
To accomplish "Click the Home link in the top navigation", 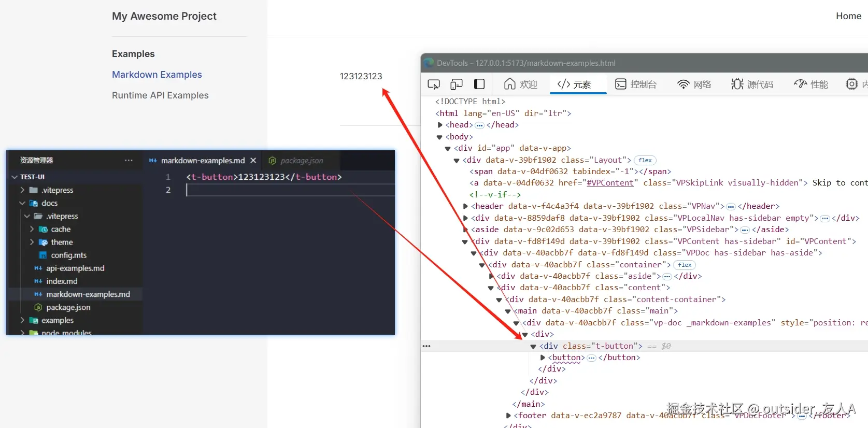I will 848,16.
